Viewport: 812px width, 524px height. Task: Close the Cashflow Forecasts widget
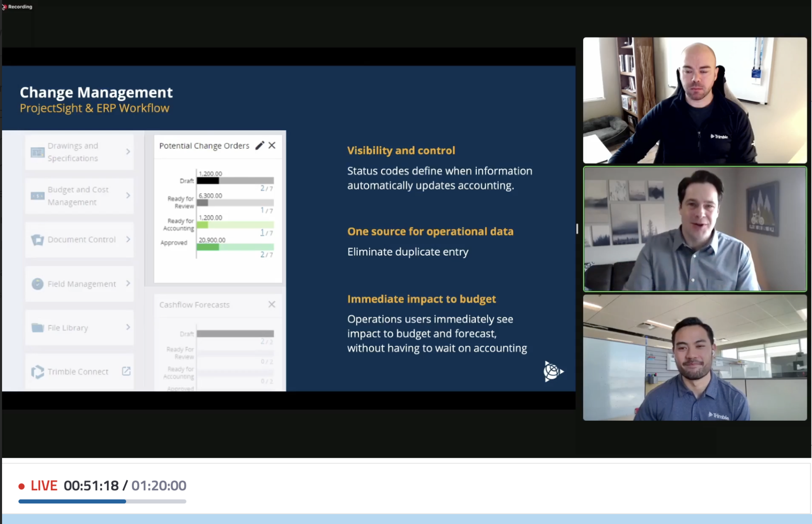(x=272, y=304)
